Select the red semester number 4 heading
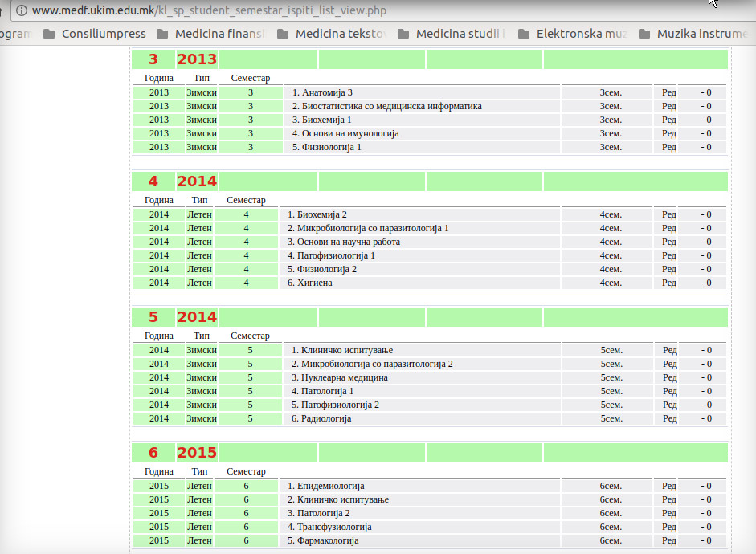 (x=153, y=181)
